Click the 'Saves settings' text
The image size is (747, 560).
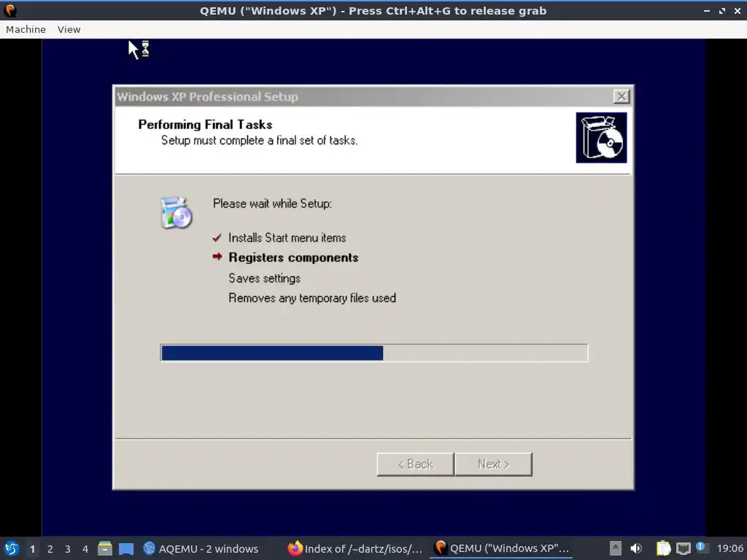pos(264,278)
